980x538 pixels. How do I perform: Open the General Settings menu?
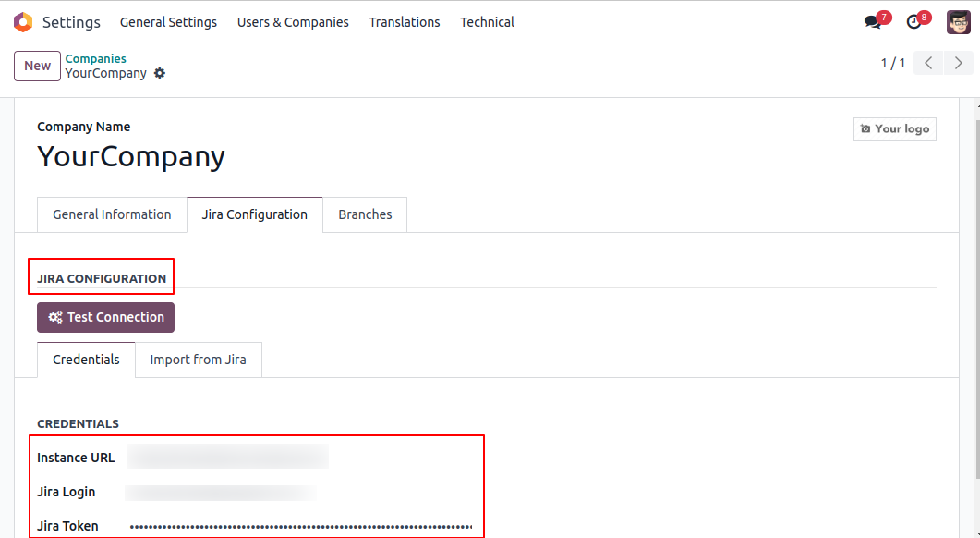(168, 22)
